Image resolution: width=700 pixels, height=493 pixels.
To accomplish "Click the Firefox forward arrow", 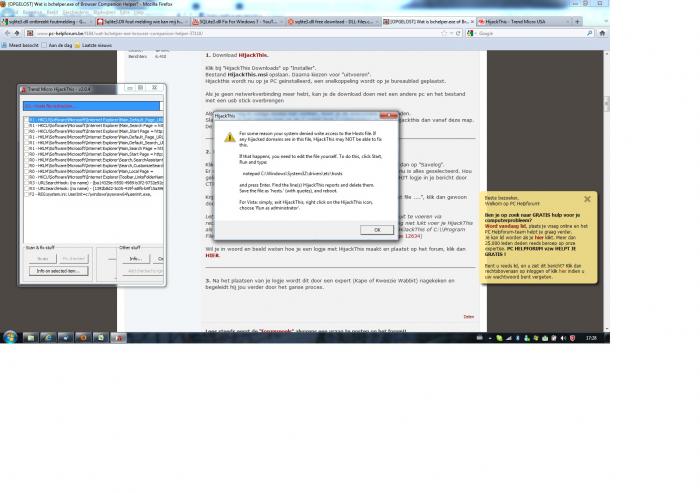I will (x=17, y=33).
